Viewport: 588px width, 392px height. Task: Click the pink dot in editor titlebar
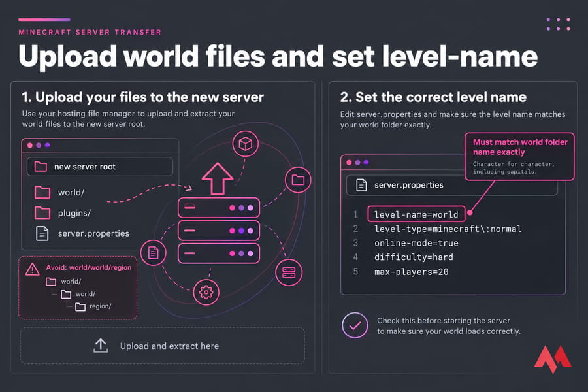(x=349, y=163)
